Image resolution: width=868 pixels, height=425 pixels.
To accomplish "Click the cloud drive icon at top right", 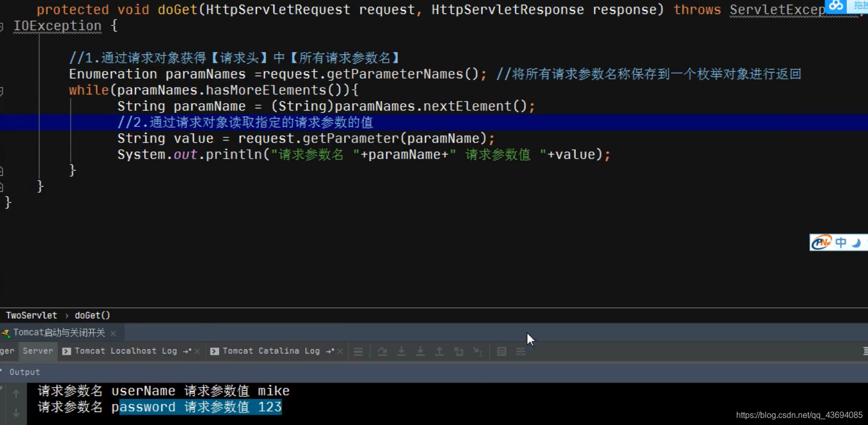I will click(x=836, y=6).
